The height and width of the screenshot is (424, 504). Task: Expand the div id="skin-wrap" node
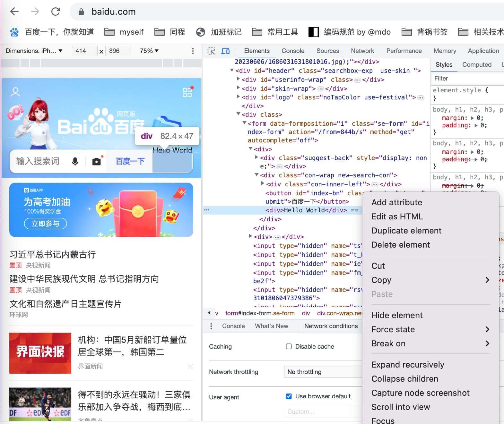238,88
